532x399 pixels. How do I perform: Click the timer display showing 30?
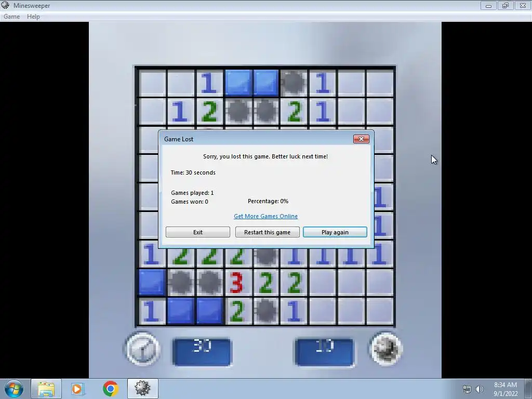(202, 352)
